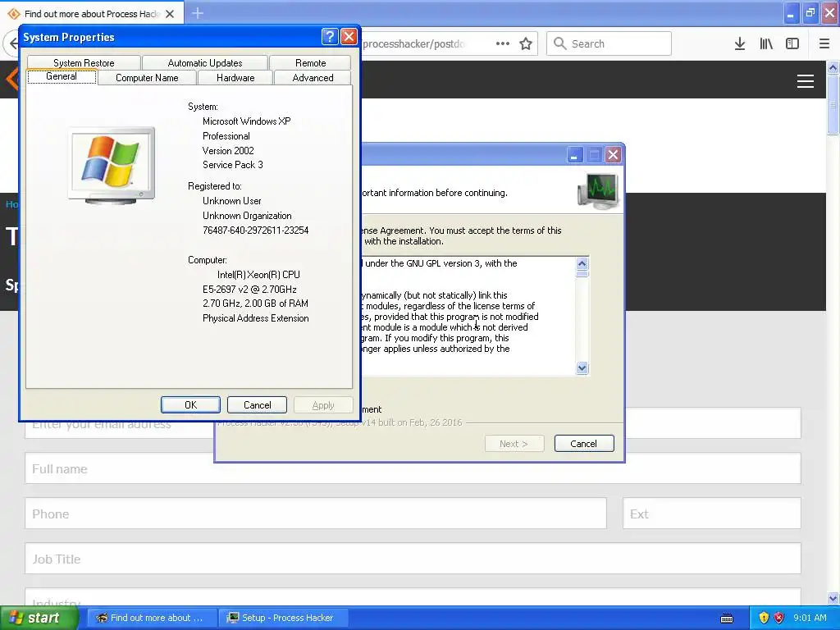The height and width of the screenshot is (630, 840).
Task: Switch to the Automatic Updates tab
Action: (204, 62)
